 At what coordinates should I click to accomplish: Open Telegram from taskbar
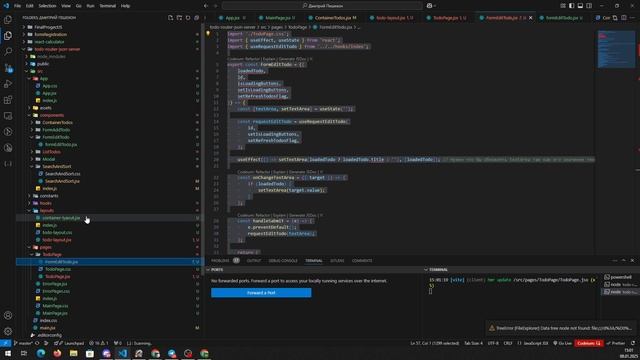(172, 353)
